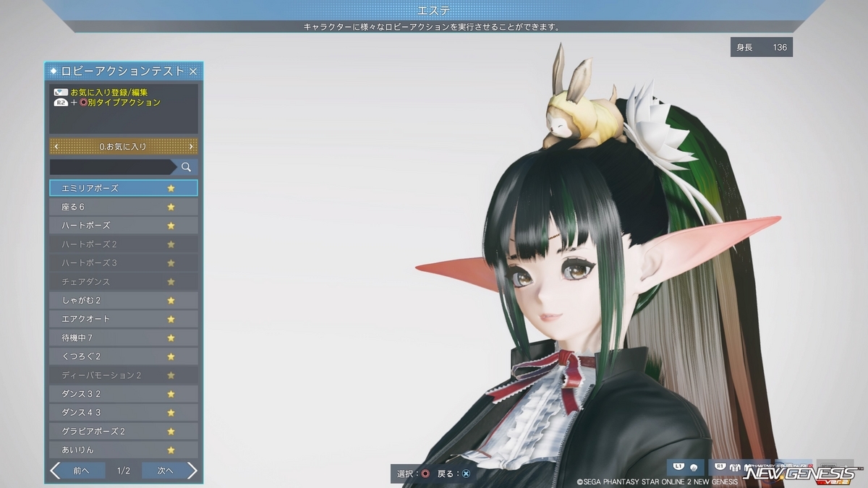868x488 pixels.
Task: Click the L1 control hint icon
Action: 679,467
